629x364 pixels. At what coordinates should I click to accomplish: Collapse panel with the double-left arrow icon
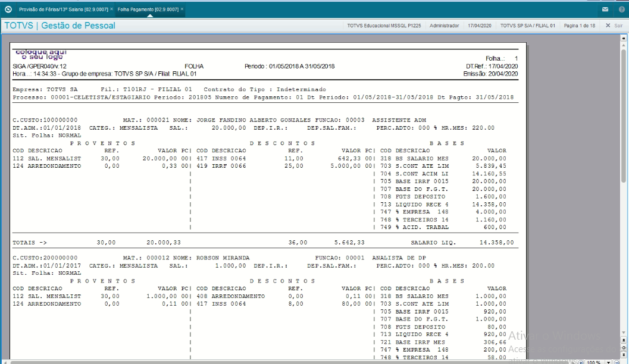click(624, 38)
